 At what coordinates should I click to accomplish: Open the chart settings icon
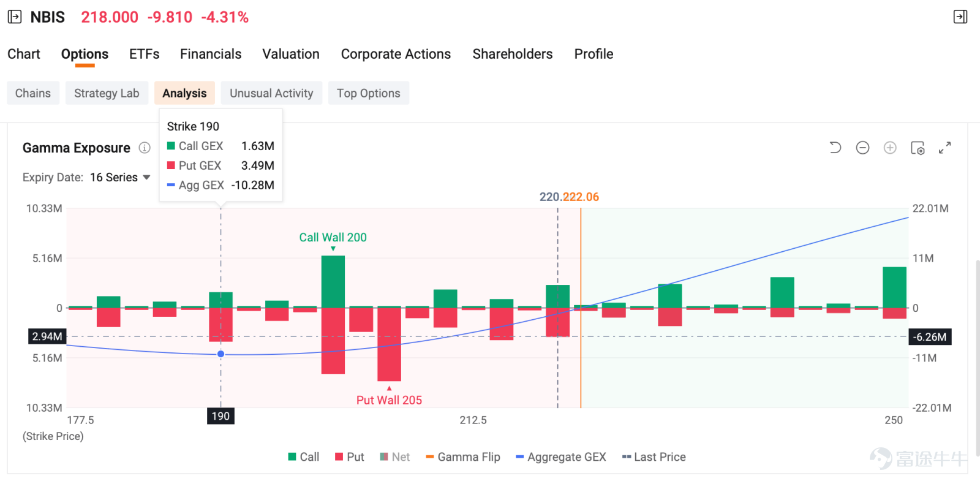918,148
